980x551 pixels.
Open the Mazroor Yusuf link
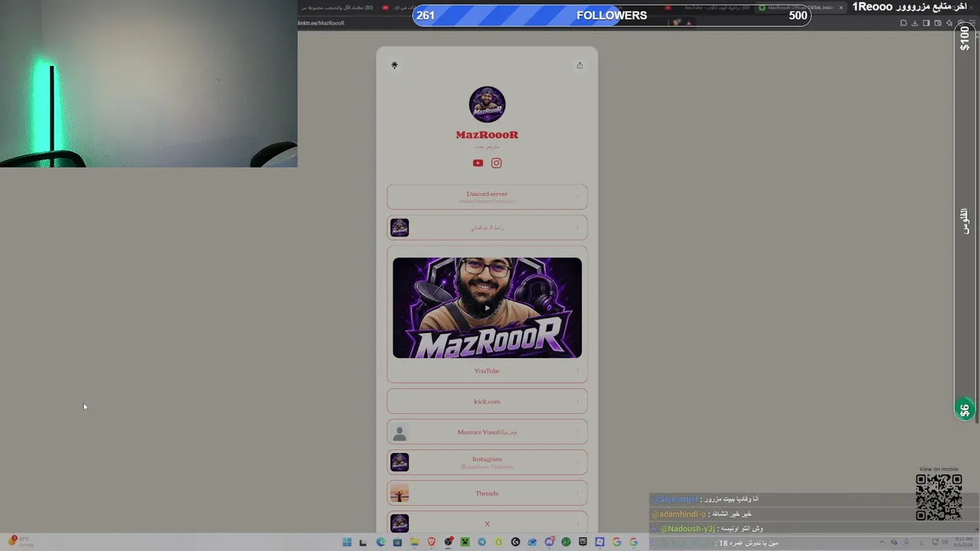coord(487,432)
